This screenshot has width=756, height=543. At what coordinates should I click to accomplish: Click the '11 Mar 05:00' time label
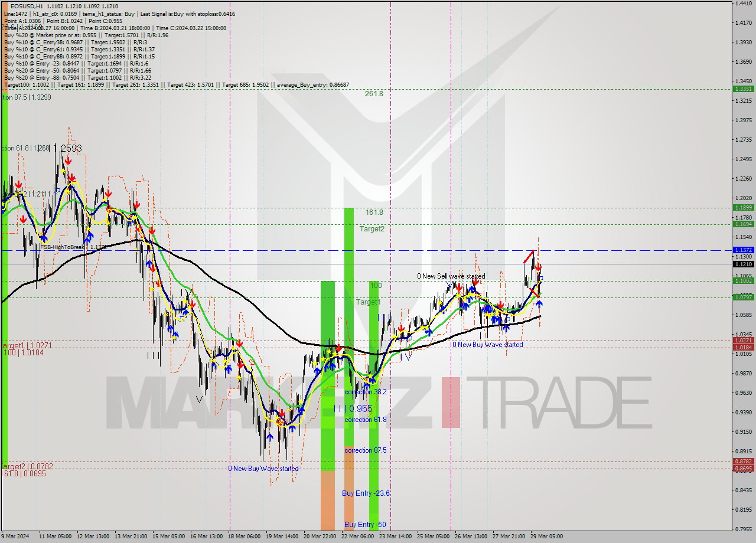pos(55,537)
